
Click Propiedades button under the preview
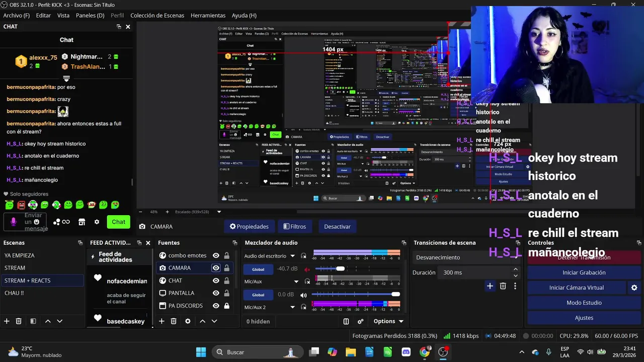[x=249, y=227]
